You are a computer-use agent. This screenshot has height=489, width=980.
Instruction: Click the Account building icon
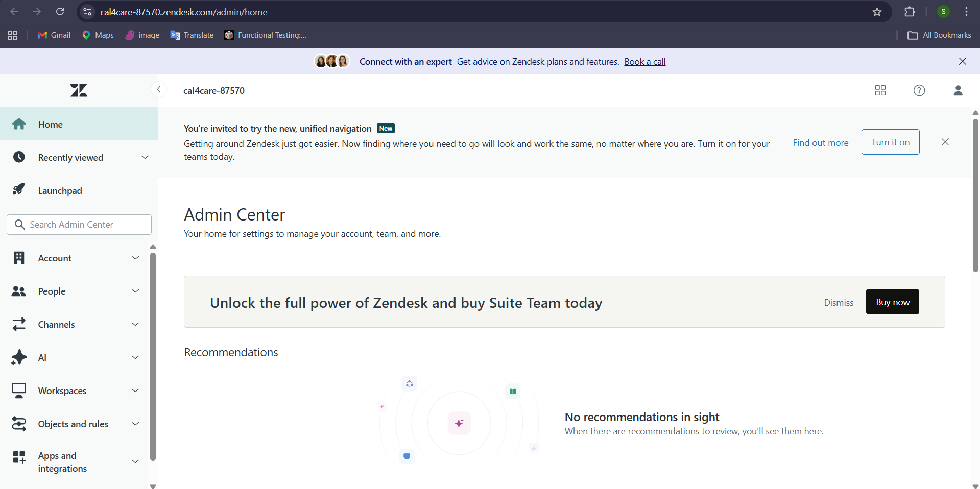[x=19, y=258]
